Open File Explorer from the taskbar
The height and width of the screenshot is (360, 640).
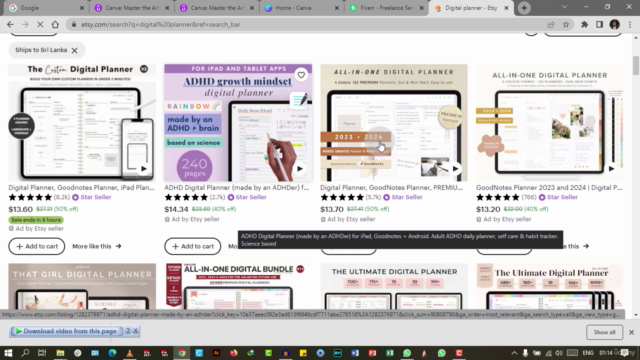pyautogui.click(x=60, y=353)
